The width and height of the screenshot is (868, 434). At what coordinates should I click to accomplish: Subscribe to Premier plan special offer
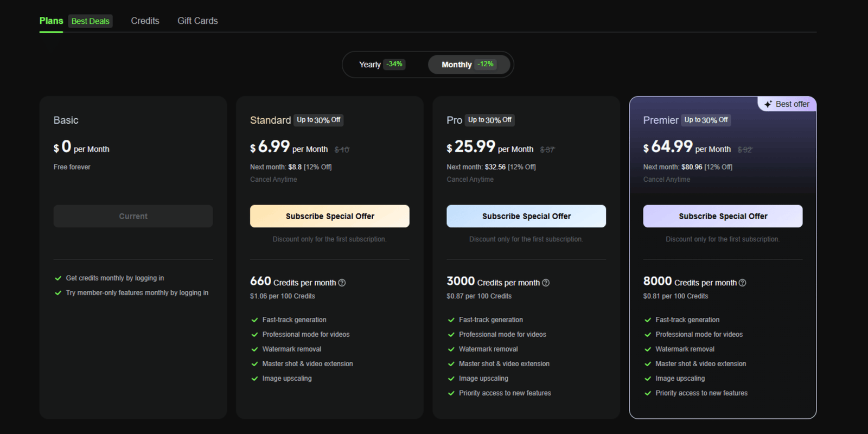pyautogui.click(x=723, y=216)
